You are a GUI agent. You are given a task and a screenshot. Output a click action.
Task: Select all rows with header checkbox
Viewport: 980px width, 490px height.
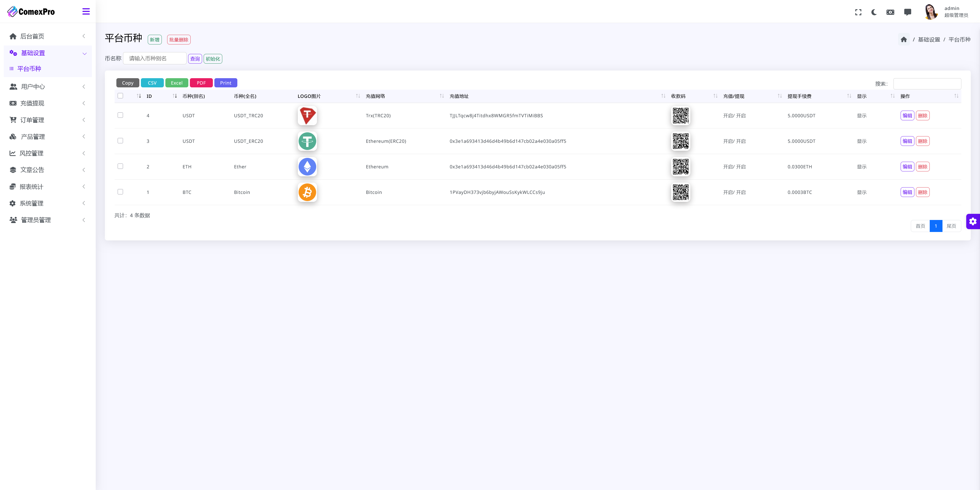(120, 96)
